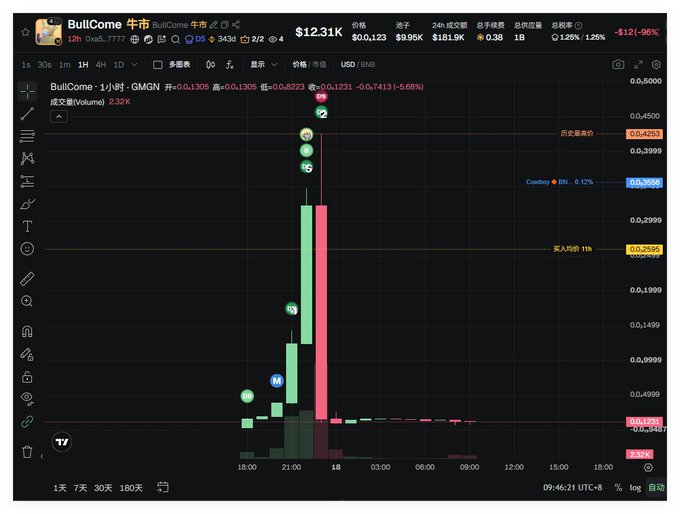
Task: Select the 1H timeframe
Action: click(83, 65)
